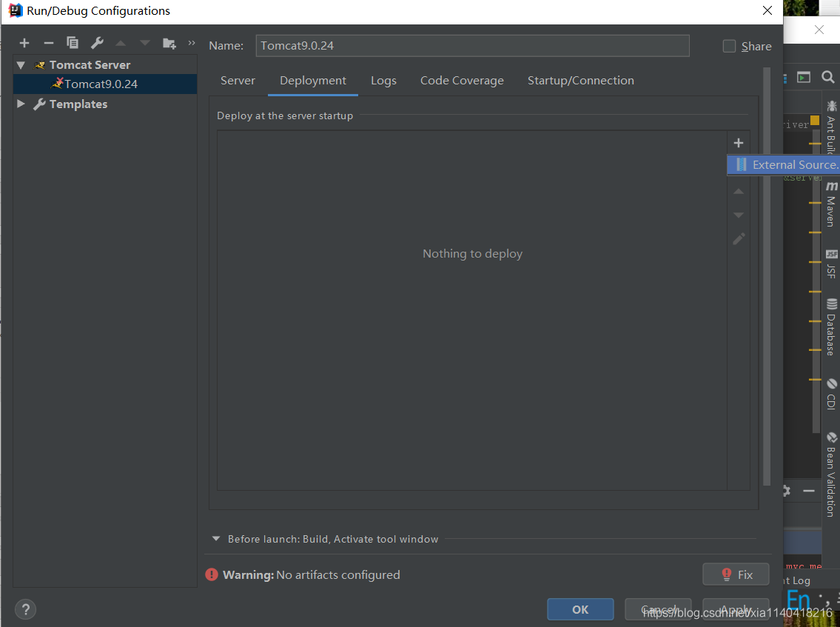The image size is (840, 627).
Task: Copy the selected configuration
Action: [73, 43]
